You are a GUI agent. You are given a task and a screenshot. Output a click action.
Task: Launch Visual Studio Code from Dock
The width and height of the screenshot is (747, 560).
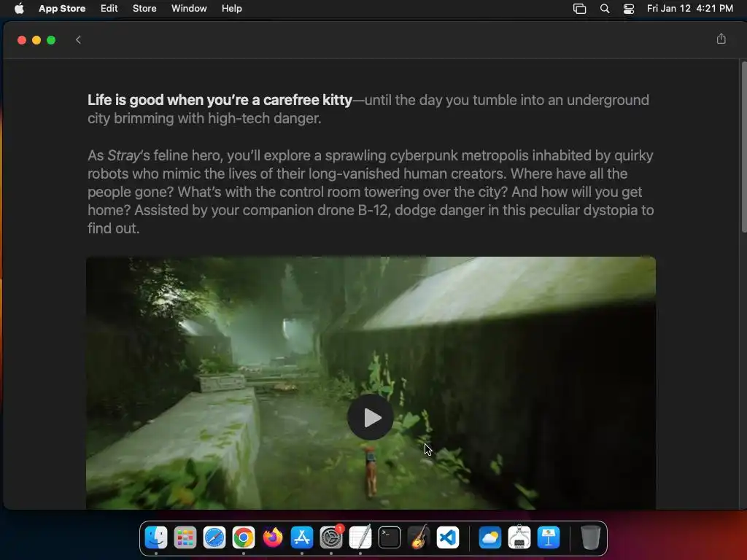pyautogui.click(x=448, y=537)
